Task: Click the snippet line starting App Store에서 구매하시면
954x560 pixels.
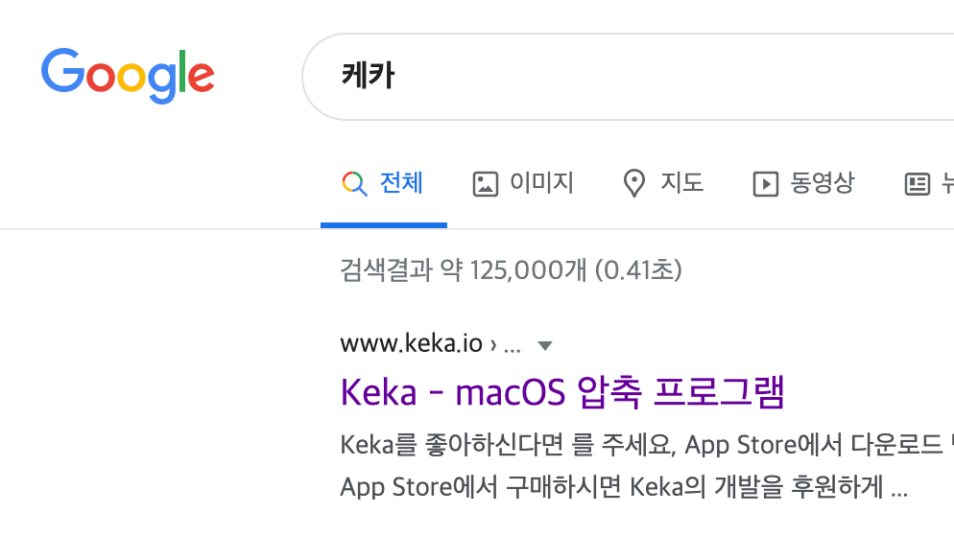Action: coord(624,487)
